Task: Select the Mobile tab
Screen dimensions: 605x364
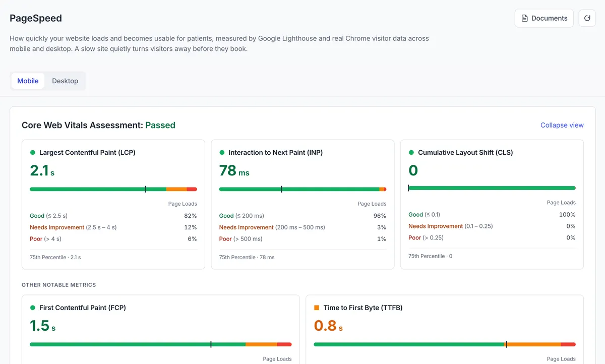Action: tap(28, 81)
